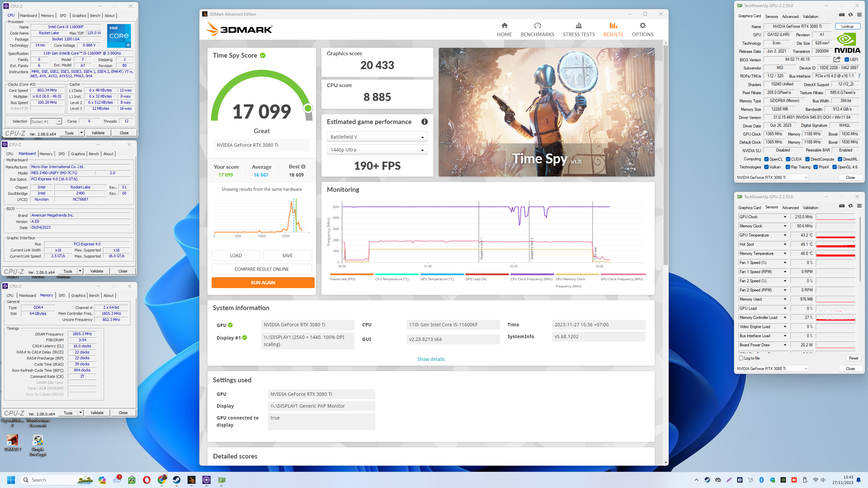Viewport: 868px width, 488px height.
Task: Toggle the Ray Tracing checkbox
Action: pyautogui.click(x=788, y=167)
